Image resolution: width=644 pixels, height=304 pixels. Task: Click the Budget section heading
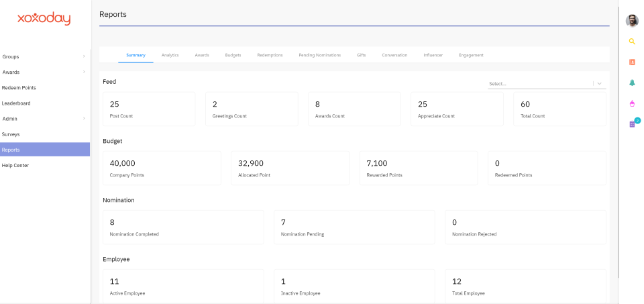coord(113,141)
